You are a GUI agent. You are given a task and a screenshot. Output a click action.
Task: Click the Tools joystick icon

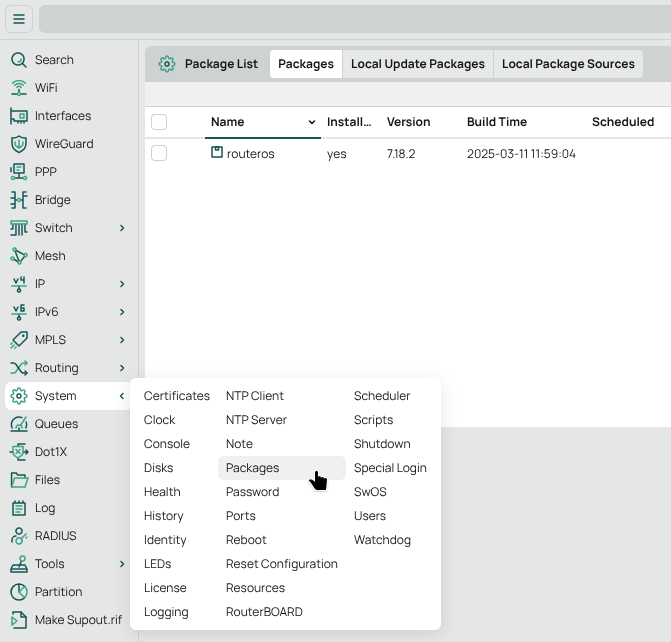pos(19,564)
